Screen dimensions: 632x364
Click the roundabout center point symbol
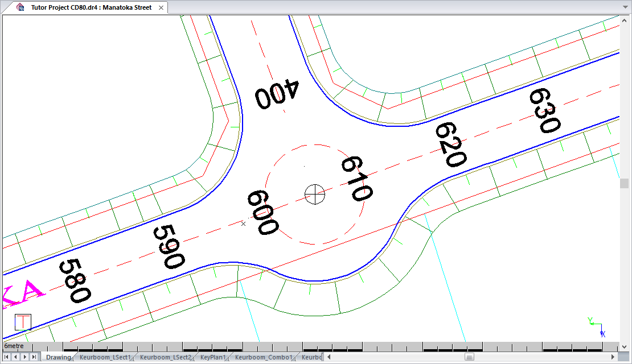coord(314,194)
